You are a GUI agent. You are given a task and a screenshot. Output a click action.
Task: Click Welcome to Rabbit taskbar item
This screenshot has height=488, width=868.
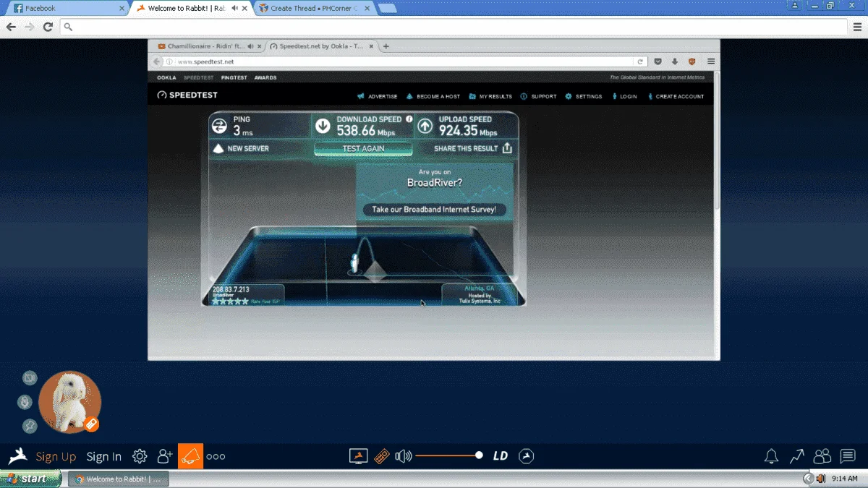[119, 479]
